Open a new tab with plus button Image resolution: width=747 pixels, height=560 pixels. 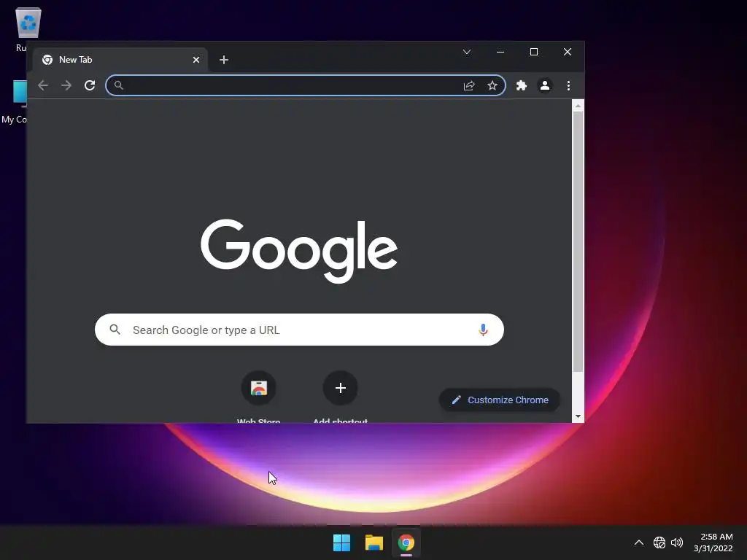224,60
